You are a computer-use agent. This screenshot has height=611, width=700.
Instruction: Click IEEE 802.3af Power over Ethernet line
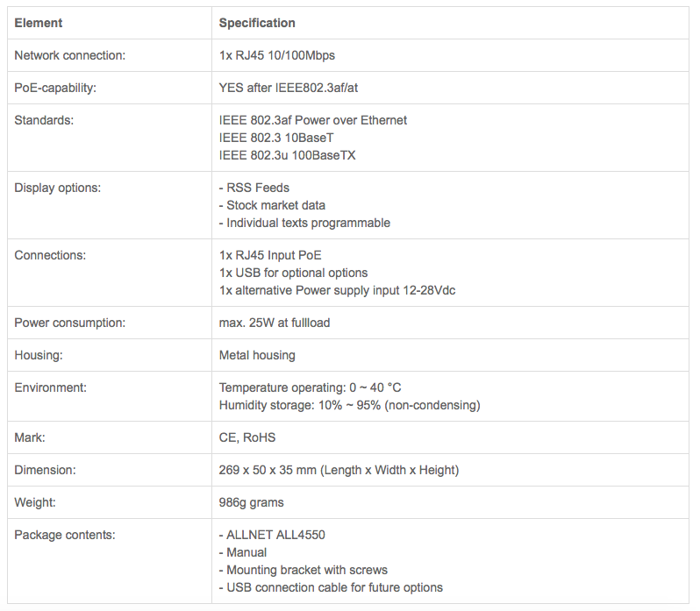pyautogui.click(x=313, y=120)
